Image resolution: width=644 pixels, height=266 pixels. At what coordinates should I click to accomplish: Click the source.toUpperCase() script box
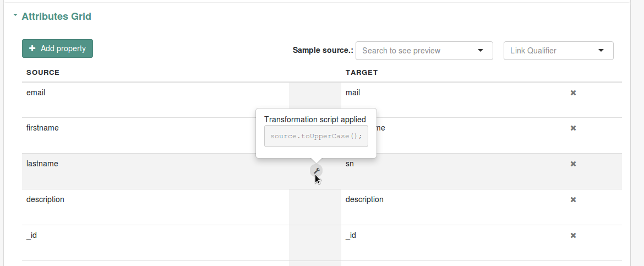pos(316,136)
